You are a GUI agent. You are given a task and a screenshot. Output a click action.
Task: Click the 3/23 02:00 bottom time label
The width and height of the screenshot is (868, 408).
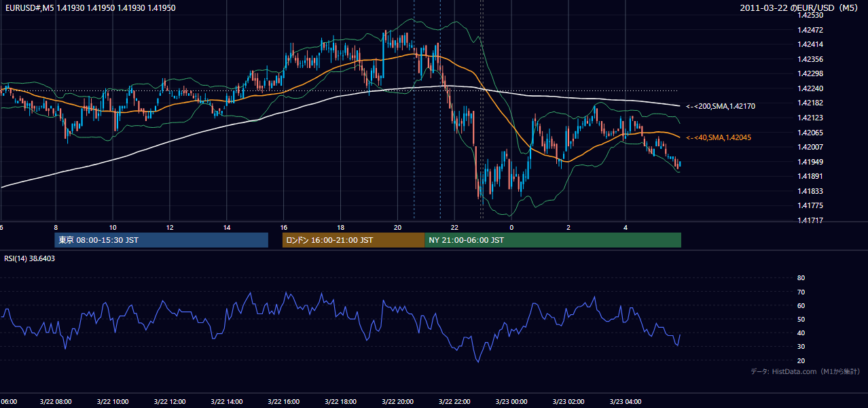click(569, 402)
